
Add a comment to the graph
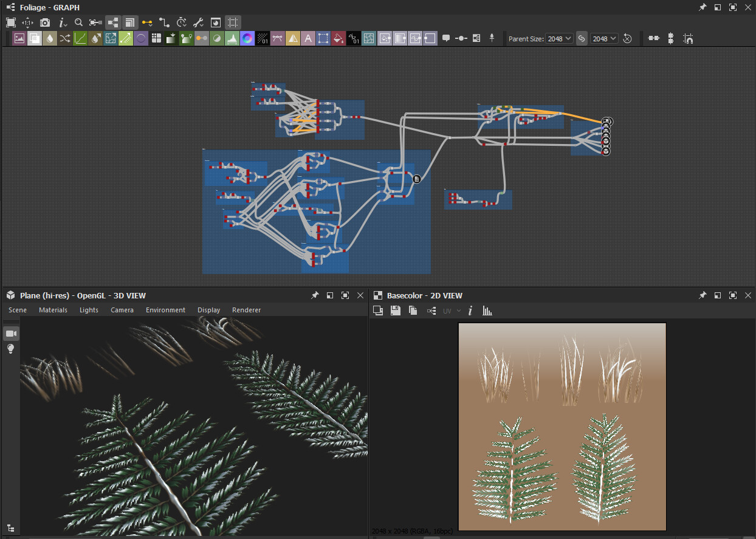coord(446,38)
